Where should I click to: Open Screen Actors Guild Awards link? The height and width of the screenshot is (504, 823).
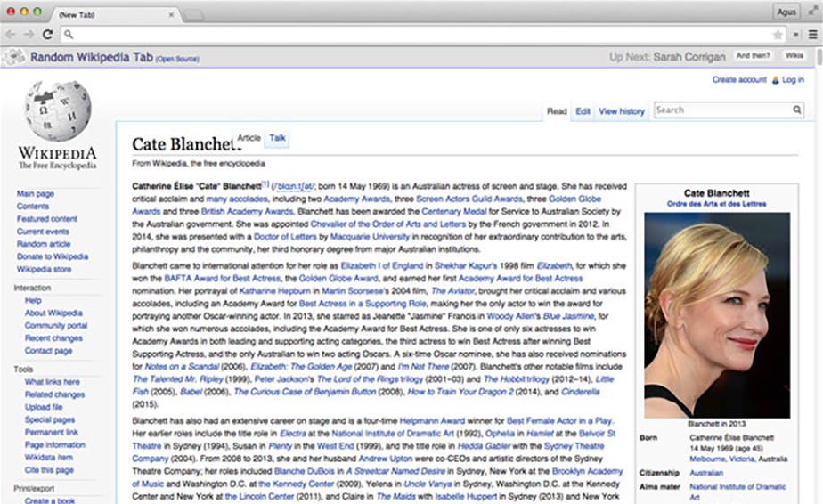click(x=469, y=199)
